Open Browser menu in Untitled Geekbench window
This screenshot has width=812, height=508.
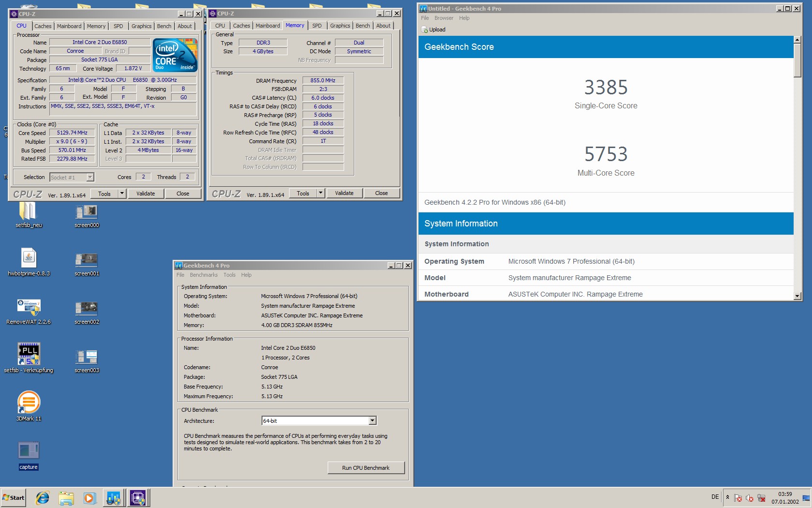click(x=444, y=18)
